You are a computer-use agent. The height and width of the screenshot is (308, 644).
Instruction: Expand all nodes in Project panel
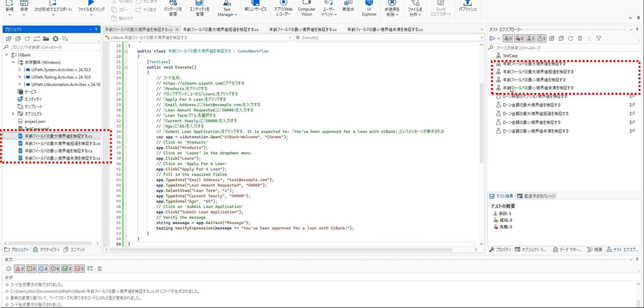point(9,39)
